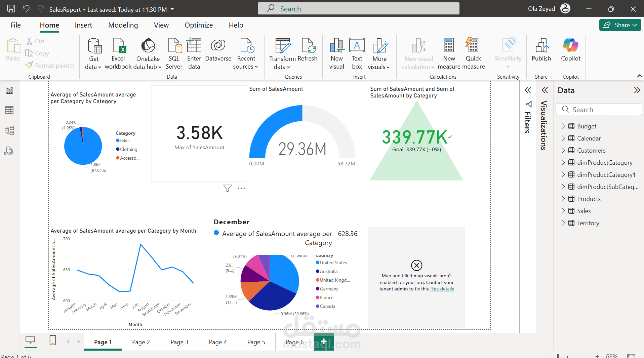644x358 pixels.
Task: Expand the Visualizations pane
Action: pyautogui.click(x=545, y=90)
